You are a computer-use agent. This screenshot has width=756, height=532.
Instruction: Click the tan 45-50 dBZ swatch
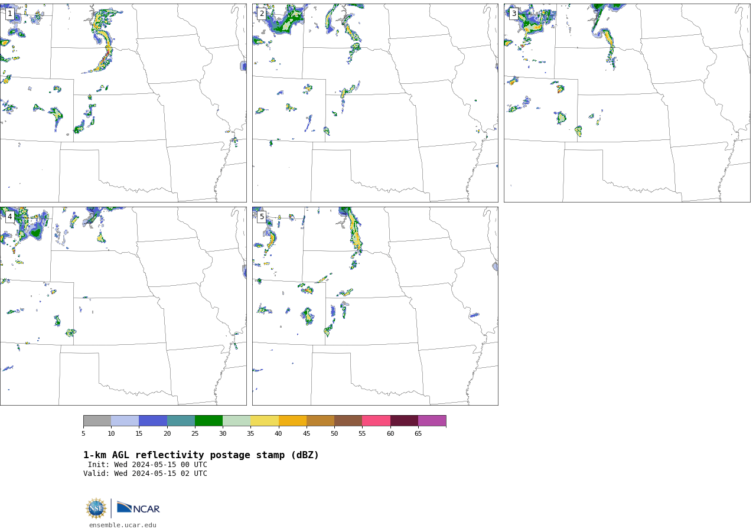[x=320, y=420]
